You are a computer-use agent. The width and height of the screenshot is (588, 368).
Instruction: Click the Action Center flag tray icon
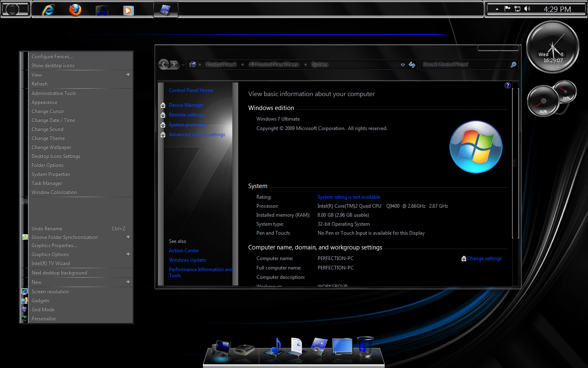(508, 9)
